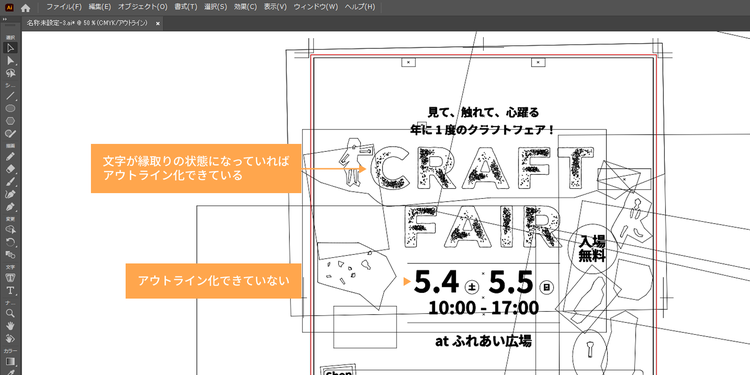Select the Eraser tool
Screen dimensions: 750x375
10,169
